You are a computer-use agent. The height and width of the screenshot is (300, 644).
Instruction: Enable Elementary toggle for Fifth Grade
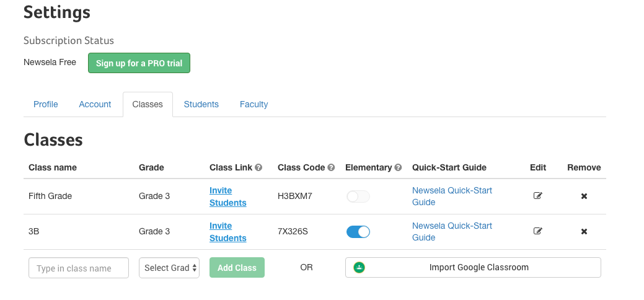click(358, 196)
